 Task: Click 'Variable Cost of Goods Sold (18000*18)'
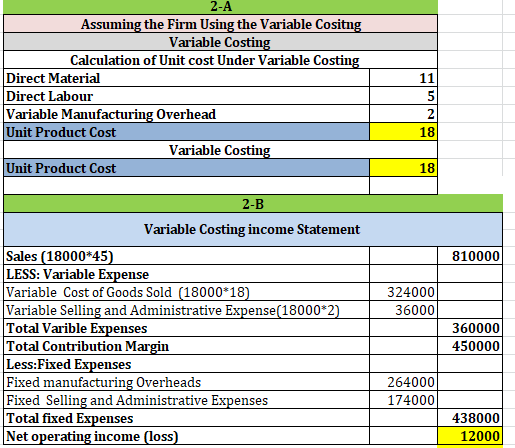click(x=186, y=292)
